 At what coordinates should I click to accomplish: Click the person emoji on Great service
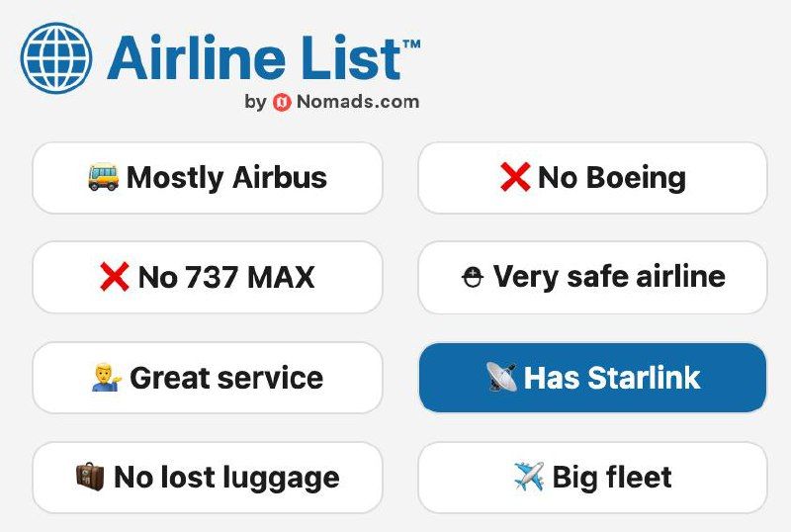[x=106, y=378]
